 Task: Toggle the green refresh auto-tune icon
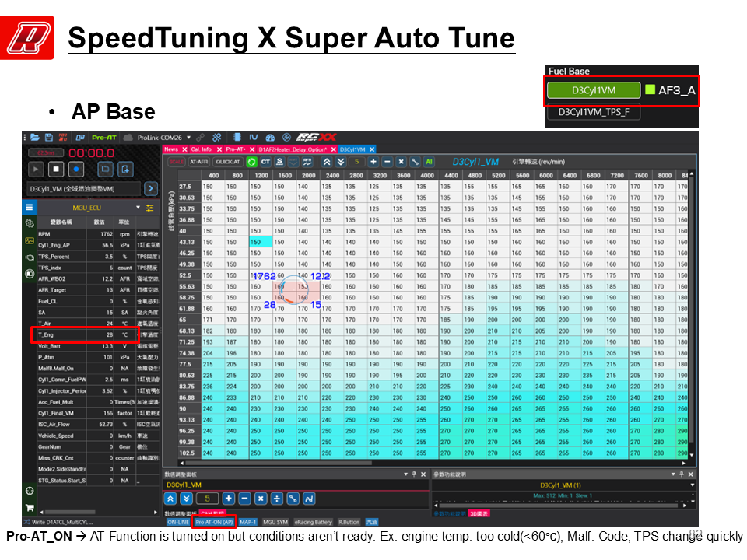tap(251, 162)
